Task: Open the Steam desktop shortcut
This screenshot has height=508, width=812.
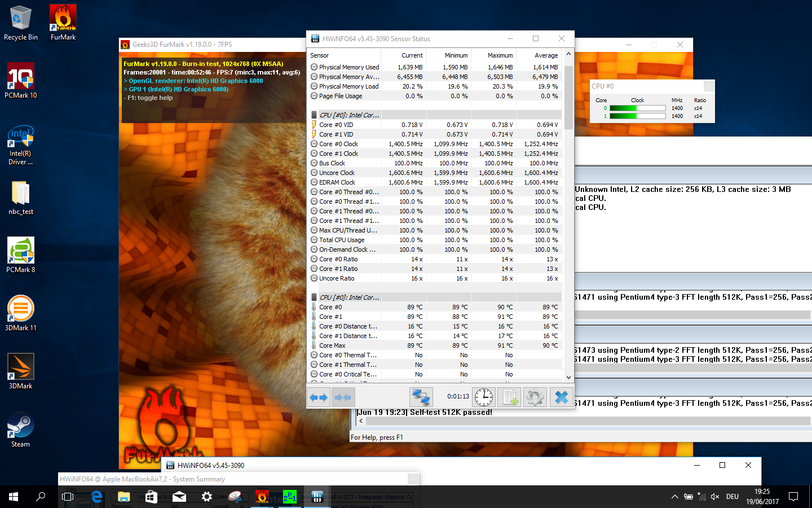Action: 21,429
